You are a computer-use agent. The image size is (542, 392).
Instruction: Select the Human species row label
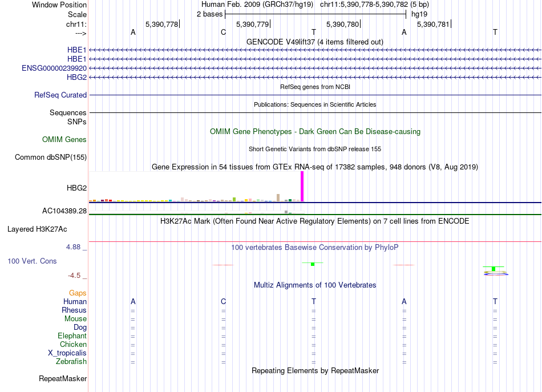[x=75, y=301]
